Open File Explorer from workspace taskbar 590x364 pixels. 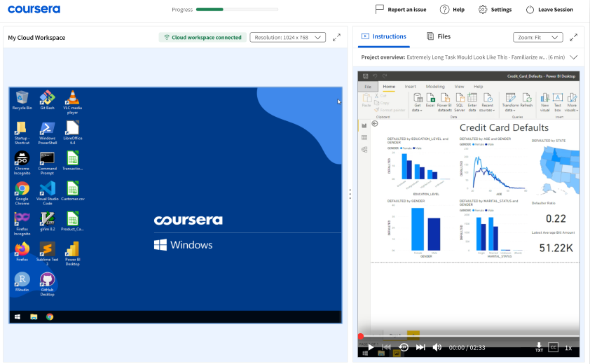tap(34, 317)
